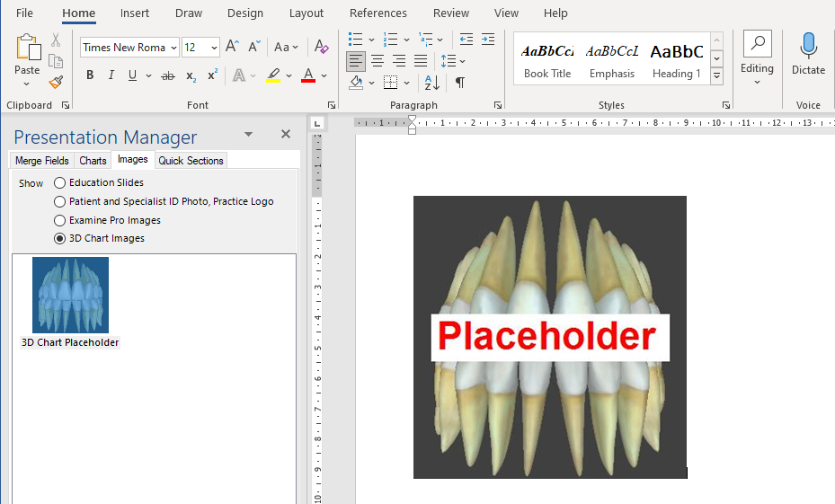Apply paragraph shading fill
The height and width of the screenshot is (504, 835).
[x=356, y=83]
